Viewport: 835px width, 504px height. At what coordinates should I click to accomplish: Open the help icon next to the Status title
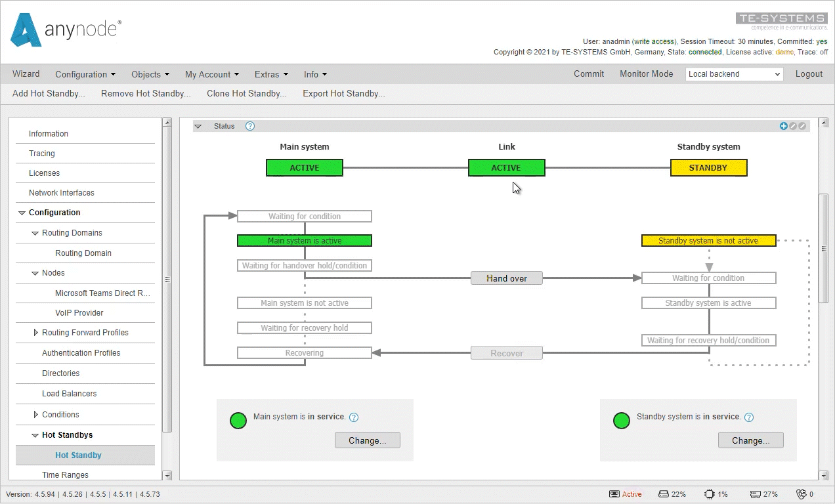[x=249, y=126]
